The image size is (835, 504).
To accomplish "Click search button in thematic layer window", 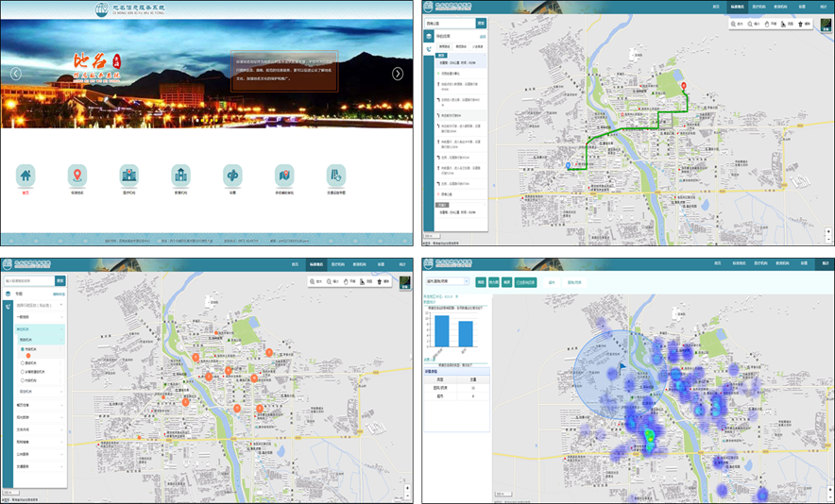I will [60, 280].
